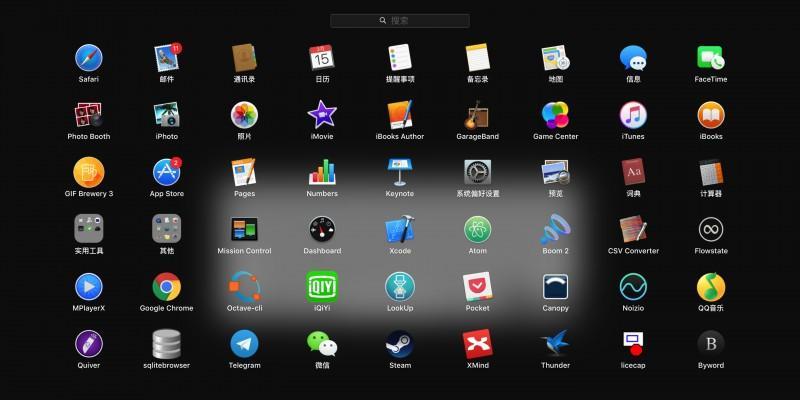Launch Octave-cli
Image resolution: width=800 pixels, height=400 pixels.
click(244, 287)
